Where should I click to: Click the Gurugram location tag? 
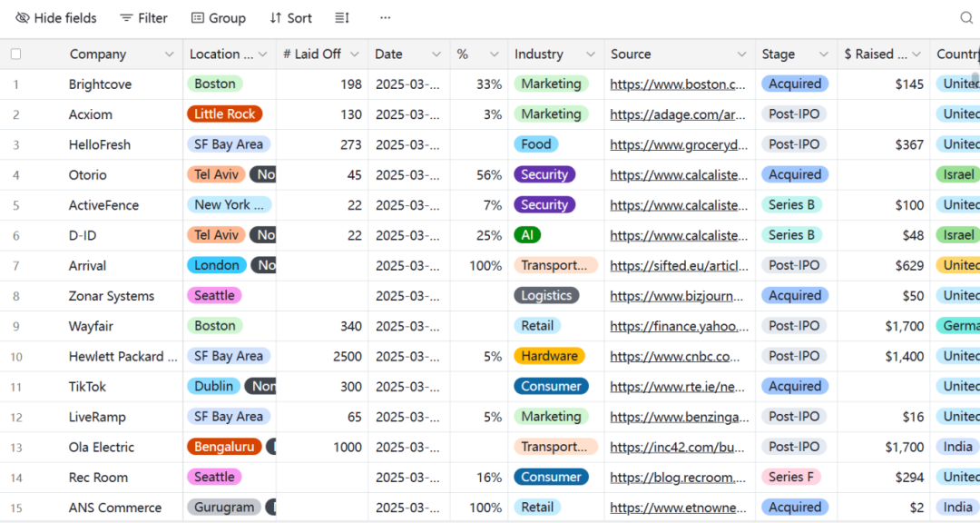224,508
